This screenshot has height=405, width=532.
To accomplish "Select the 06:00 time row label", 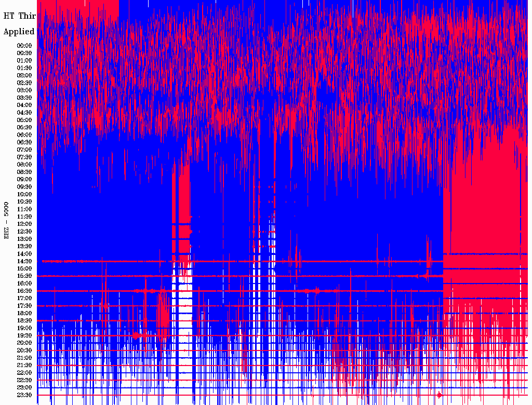I will [x=24, y=134].
